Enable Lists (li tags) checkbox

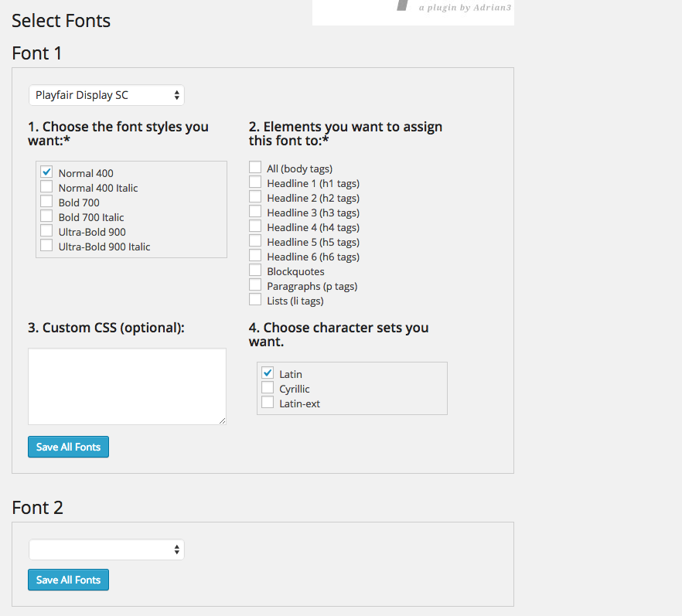click(x=255, y=300)
